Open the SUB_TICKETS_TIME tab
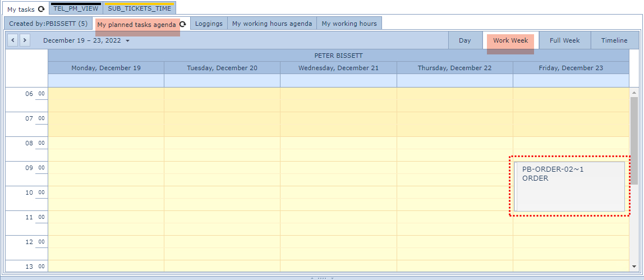The height and width of the screenshot is (280, 644). (x=139, y=8)
